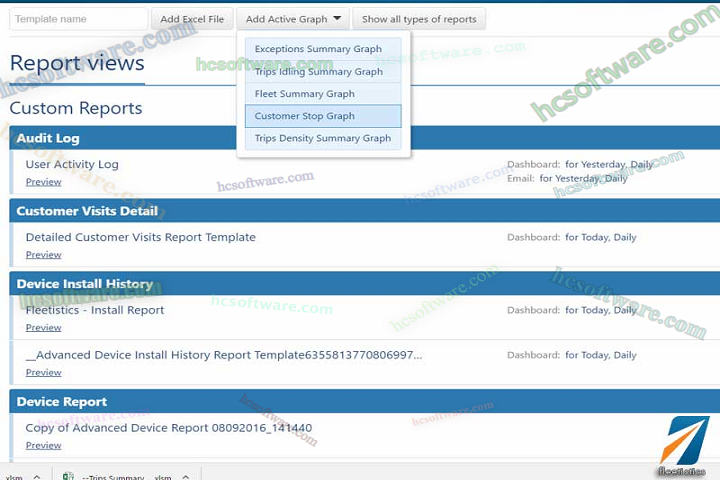The image size is (720, 480).
Task: Click the Report views heading
Action: coord(77,63)
